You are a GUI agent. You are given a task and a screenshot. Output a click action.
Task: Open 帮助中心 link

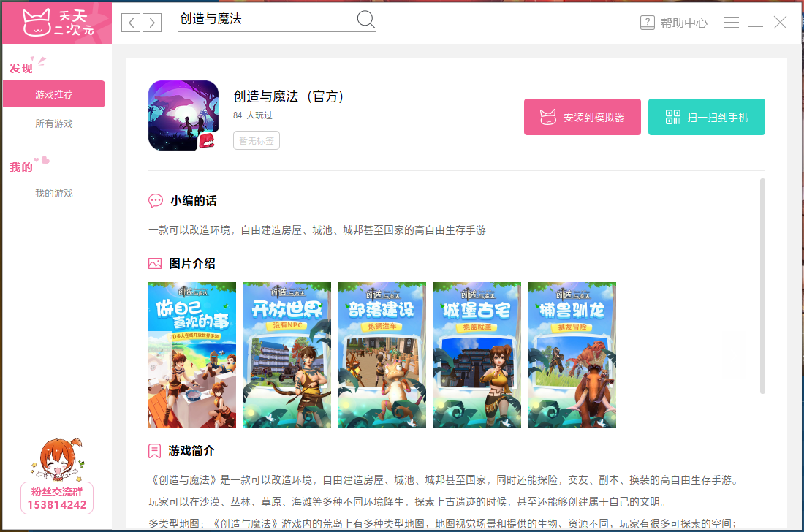point(683,23)
